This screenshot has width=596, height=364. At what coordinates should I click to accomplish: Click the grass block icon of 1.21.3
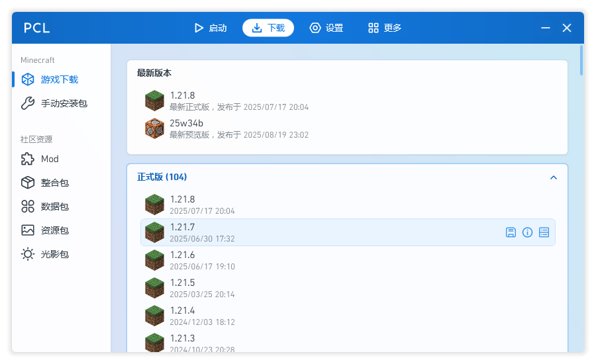154,342
